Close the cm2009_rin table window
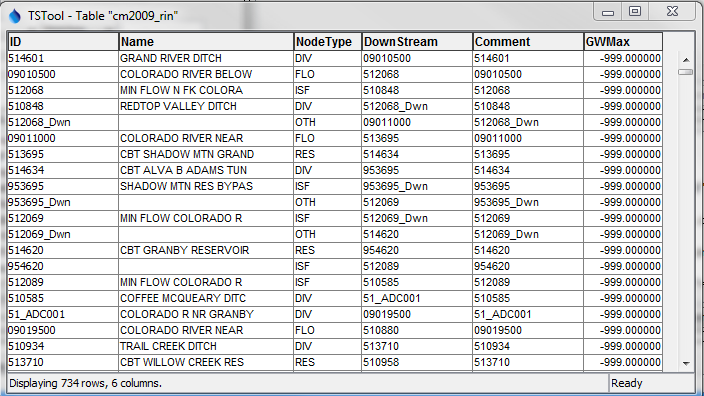Viewport: 704px width, 396px height. (x=672, y=12)
